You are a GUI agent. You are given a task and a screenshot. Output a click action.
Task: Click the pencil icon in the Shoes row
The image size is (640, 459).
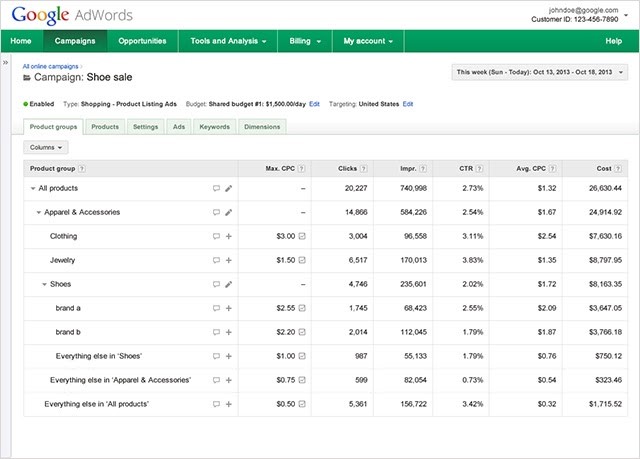(x=229, y=284)
